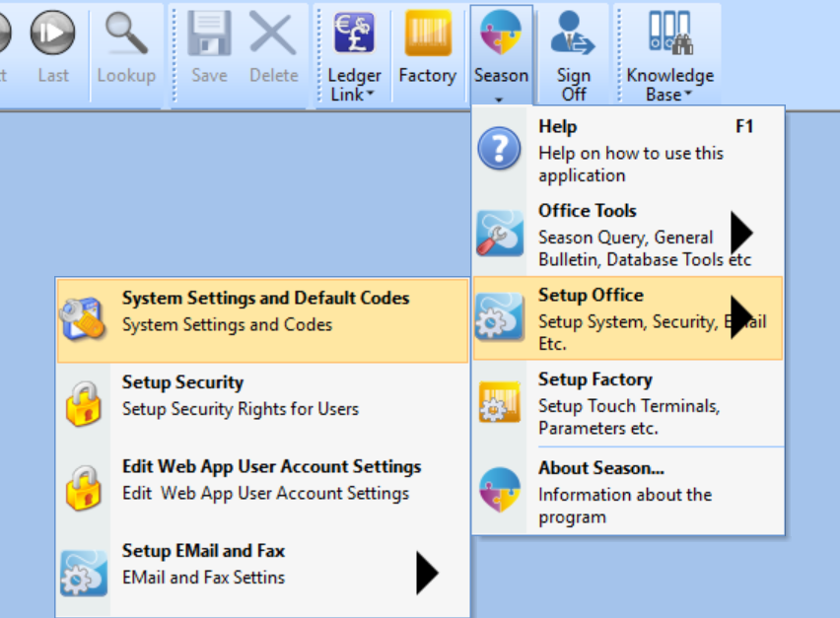Open the Factory barcode icon

click(x=428, y=34)
